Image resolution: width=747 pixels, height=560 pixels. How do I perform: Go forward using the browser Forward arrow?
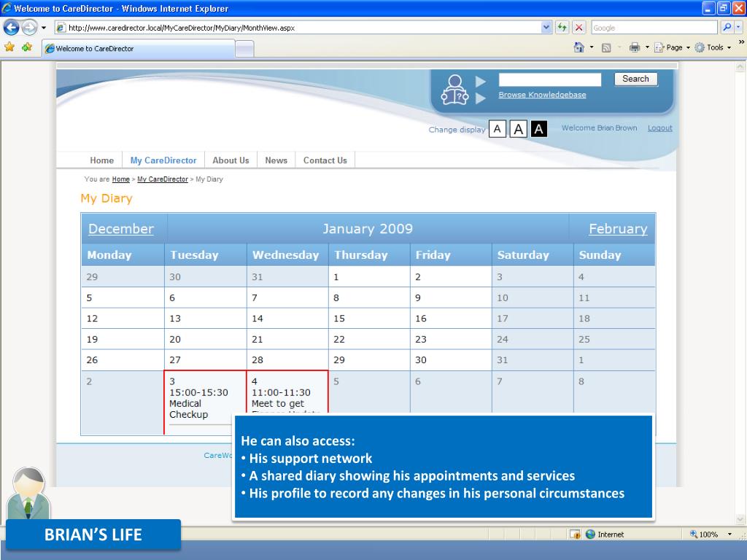pos(29,28)
